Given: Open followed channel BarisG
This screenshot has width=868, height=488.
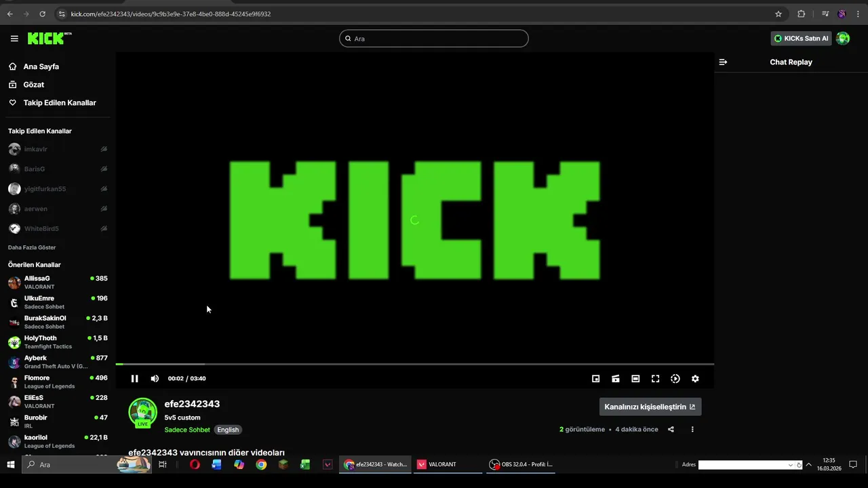Looking at the screenshot, I should coord(58,169).
